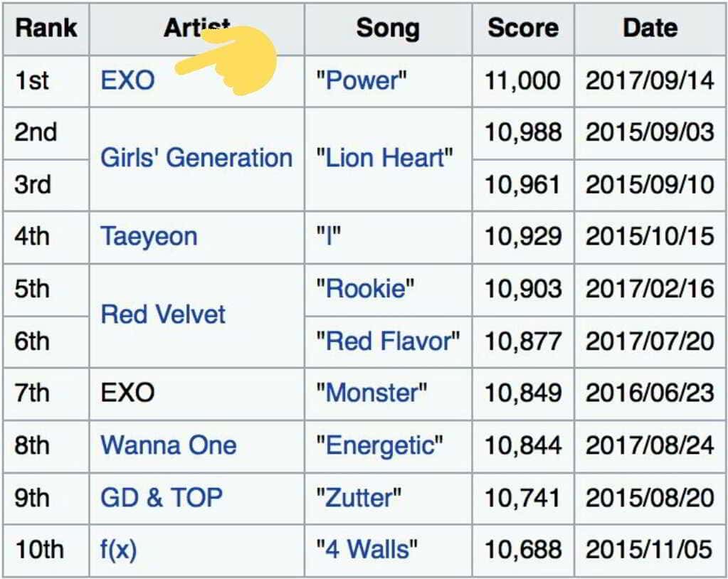Click the "Zutter" song link
Viewport: 728px width, 579px height.
tap(359, 497)
